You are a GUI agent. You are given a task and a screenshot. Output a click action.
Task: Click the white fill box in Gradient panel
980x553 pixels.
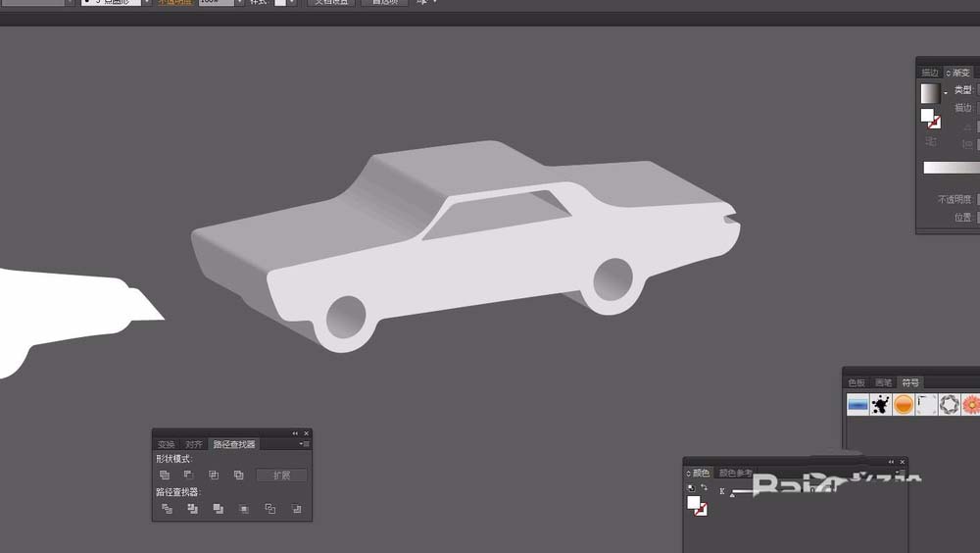pyautogui.click(x=927, y=115)
